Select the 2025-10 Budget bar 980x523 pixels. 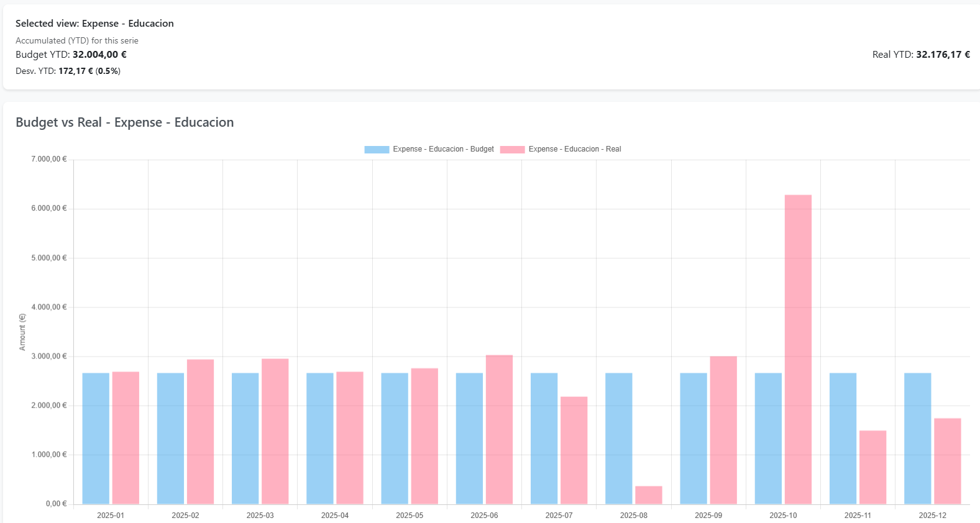[x=768, y=439]
